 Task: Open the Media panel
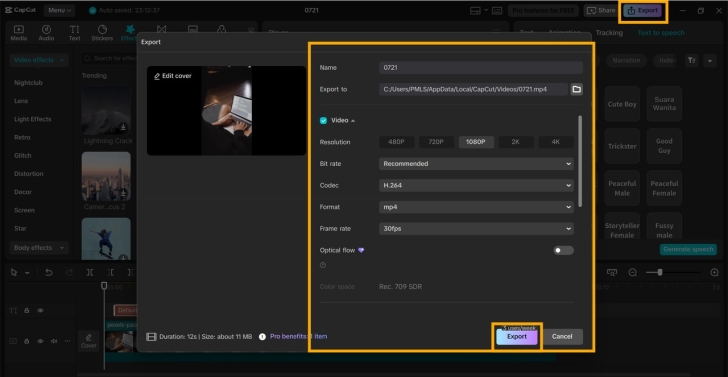[x=19, y=33]
